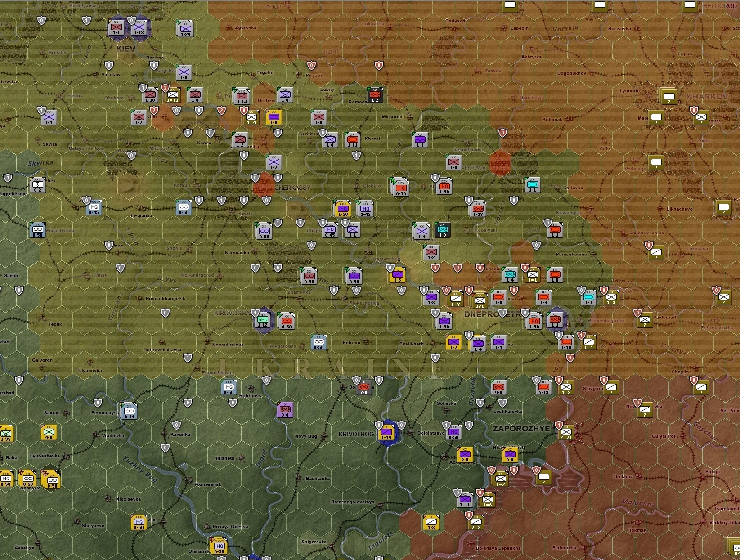This screenshot has width=740, height=560.
Task: Select the pink 3-0 counter near Novy Bug
Action: (285, 410)
